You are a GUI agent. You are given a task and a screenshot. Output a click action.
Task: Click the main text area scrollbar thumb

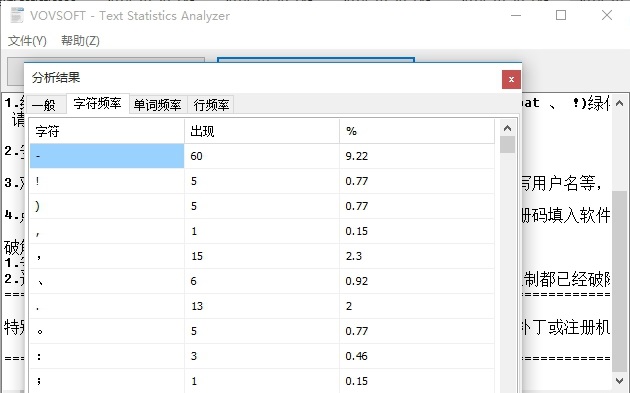(x=620, y=281)
